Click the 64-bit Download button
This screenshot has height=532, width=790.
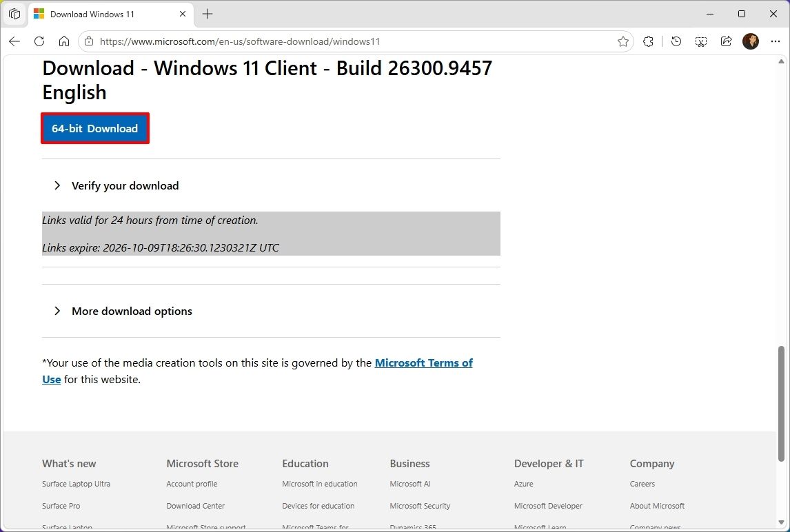click(x=94, y=128)
